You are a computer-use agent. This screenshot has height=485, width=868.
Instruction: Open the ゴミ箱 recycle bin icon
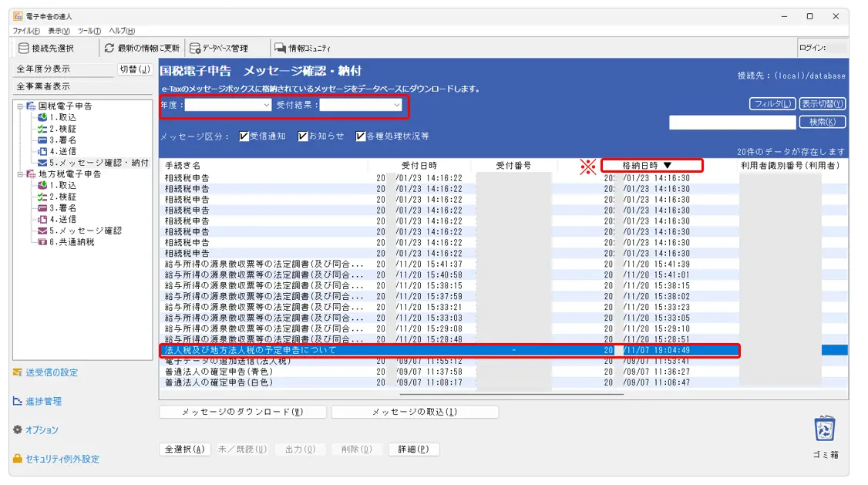825,429
